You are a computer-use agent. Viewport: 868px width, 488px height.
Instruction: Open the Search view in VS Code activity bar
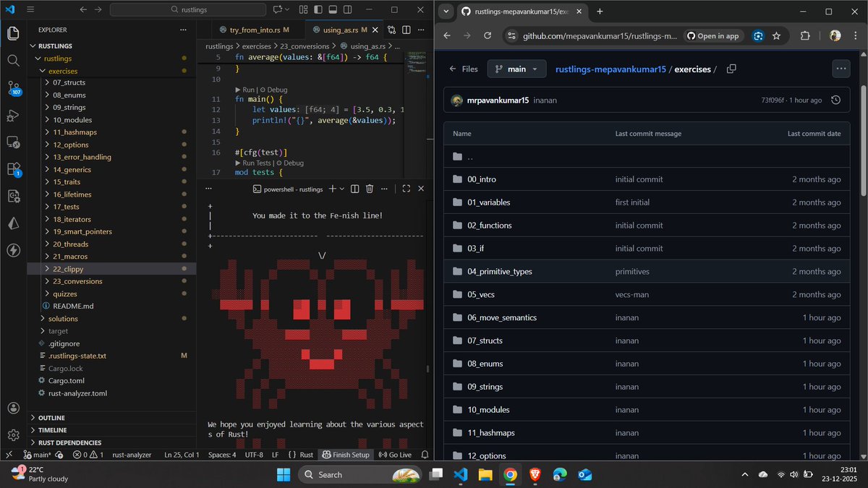pyautogui.click(x=13, y=60)
